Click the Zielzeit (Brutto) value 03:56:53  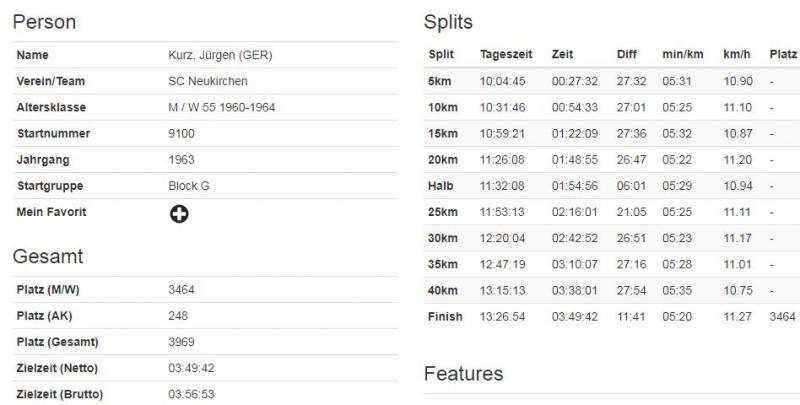point(191,394)
